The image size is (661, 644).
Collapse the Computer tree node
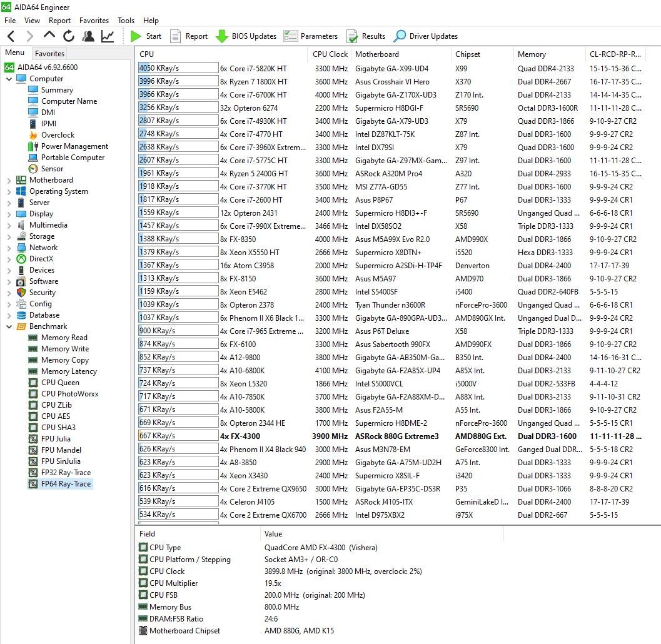9,79
